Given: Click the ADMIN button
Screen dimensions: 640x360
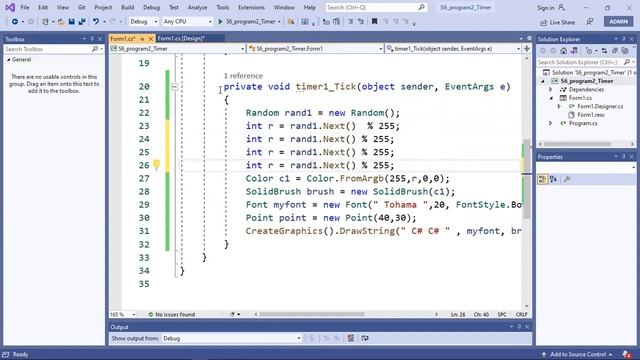Looking at the screenshot, I should pyautogui.click(x=618, y=22).
